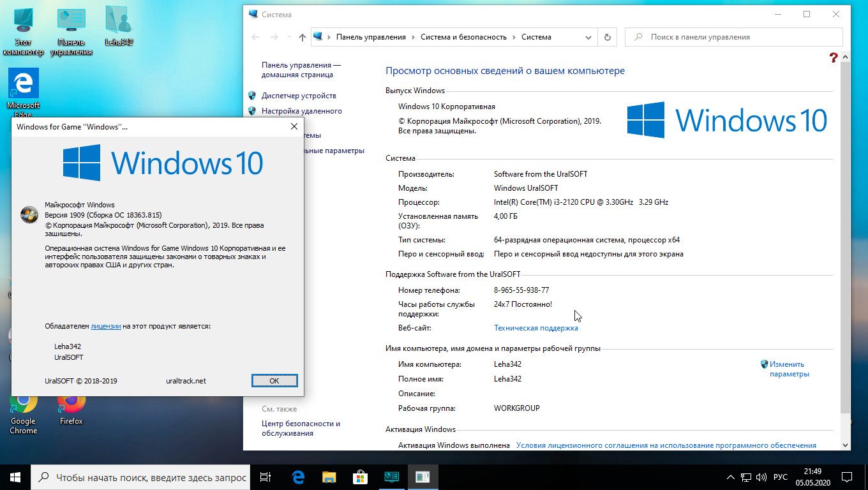Open Edge from the taskbar

(x=298, y=477)
